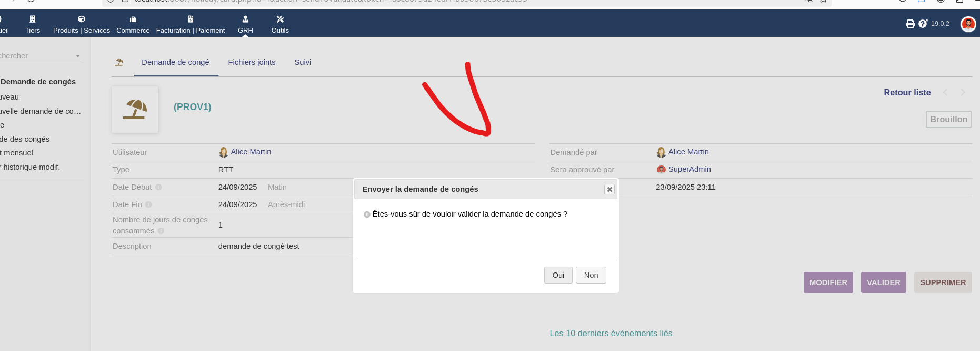This screenshot has width=980, height=351.
Task: Open the Suivi tab
Action: (x=303, y=62)
